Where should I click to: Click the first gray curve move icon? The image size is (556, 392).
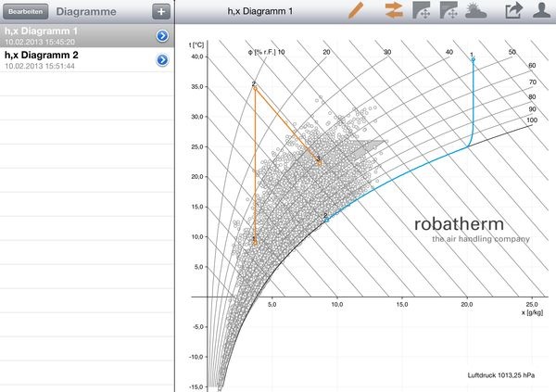(421, 11)
